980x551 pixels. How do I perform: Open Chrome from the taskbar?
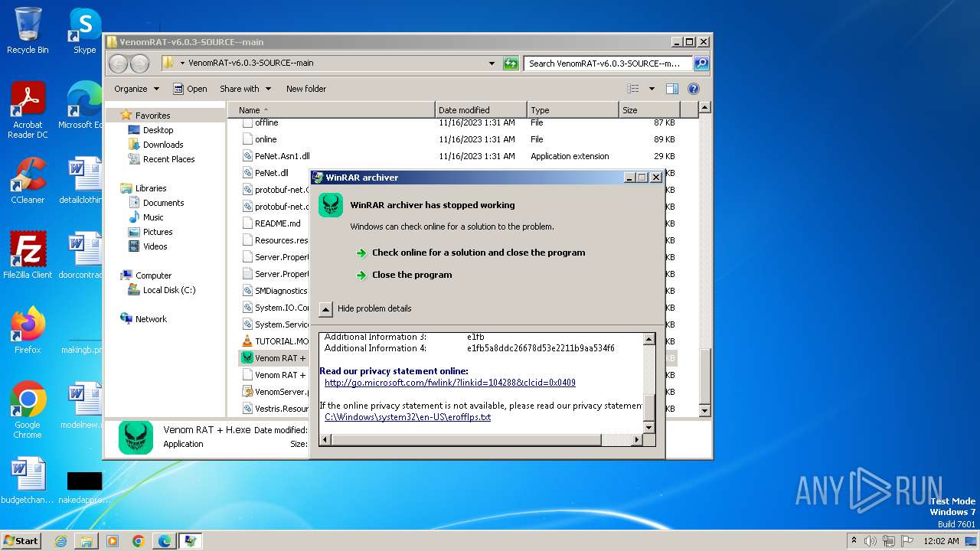click(x=138, y=541)
